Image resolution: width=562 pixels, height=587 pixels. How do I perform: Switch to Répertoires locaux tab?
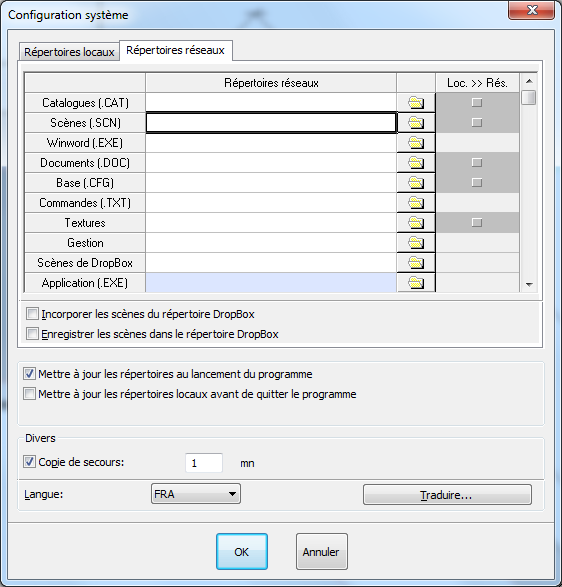point(69,52)
